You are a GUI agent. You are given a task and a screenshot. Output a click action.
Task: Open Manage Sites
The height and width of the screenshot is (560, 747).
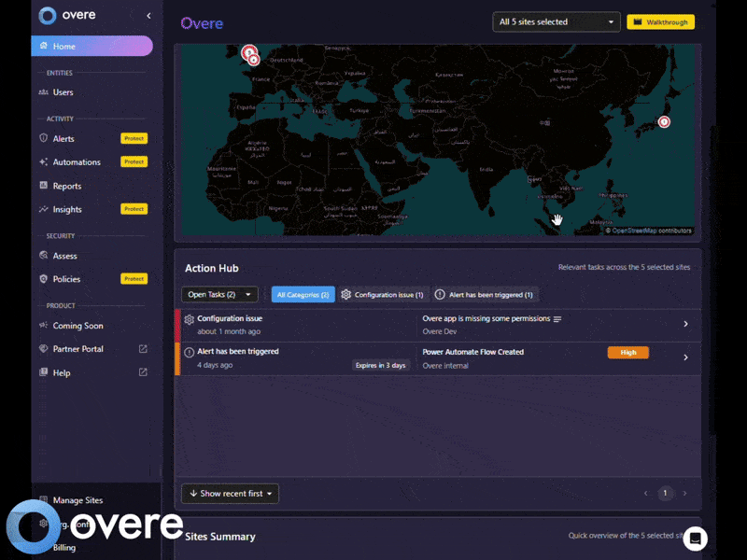click(78, 500)
